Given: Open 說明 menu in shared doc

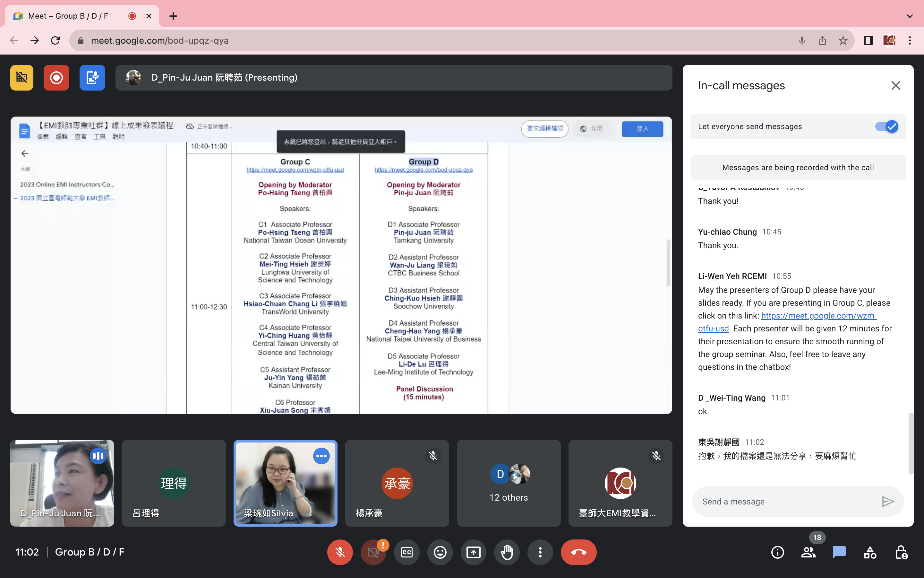Looking at the screenshot, I should click(x=118, y=136).
